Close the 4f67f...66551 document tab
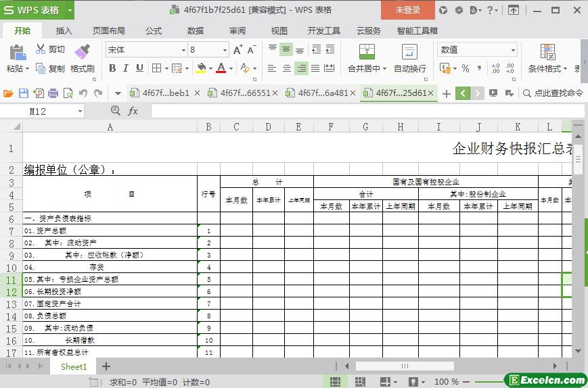Image resolution: width=588 pixels, height=388 pixels. click(x=275, y=93)
